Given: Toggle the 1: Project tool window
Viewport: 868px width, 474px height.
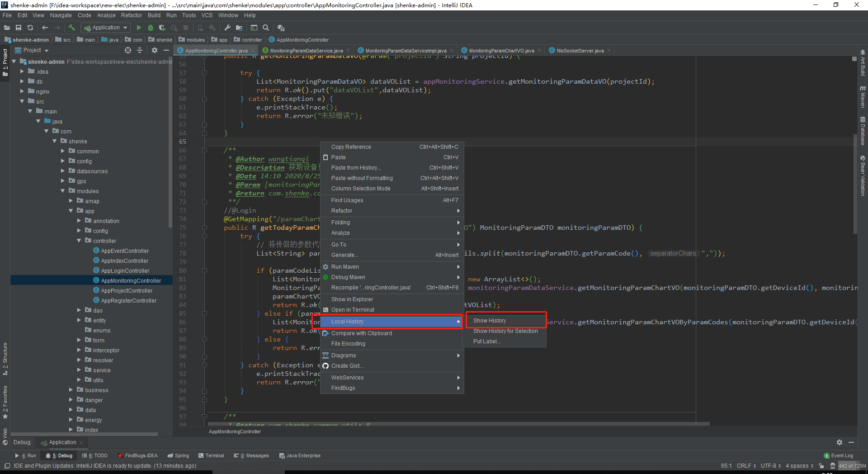Looking at the screenshot, I should [x=5, y=63].
